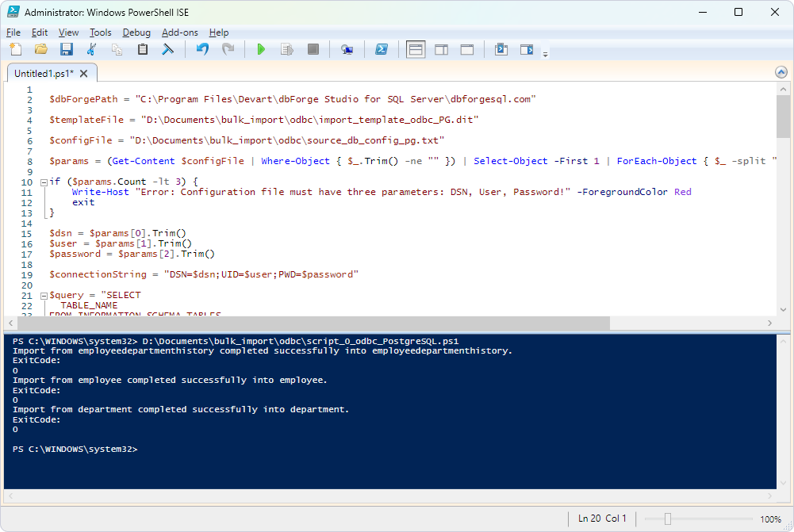Cut selection with scissors icon
Screen dimensions: 794x532
92,49
